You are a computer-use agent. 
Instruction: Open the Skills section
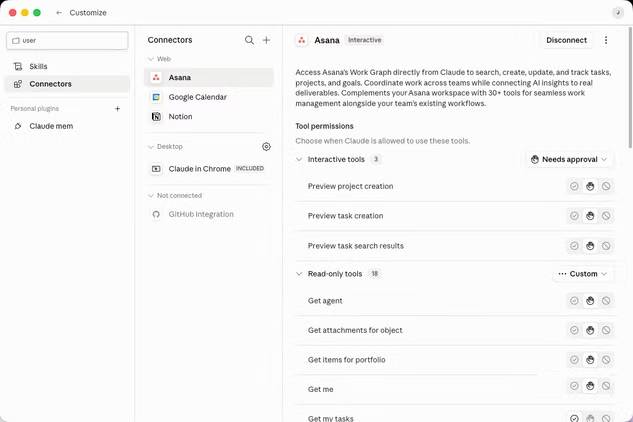coord(67,66)
